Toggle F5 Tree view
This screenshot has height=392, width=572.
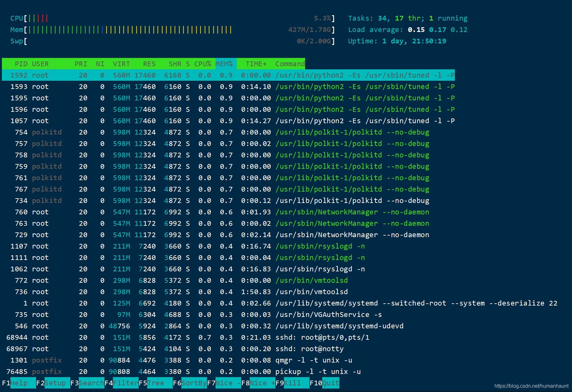click(156, 383)
